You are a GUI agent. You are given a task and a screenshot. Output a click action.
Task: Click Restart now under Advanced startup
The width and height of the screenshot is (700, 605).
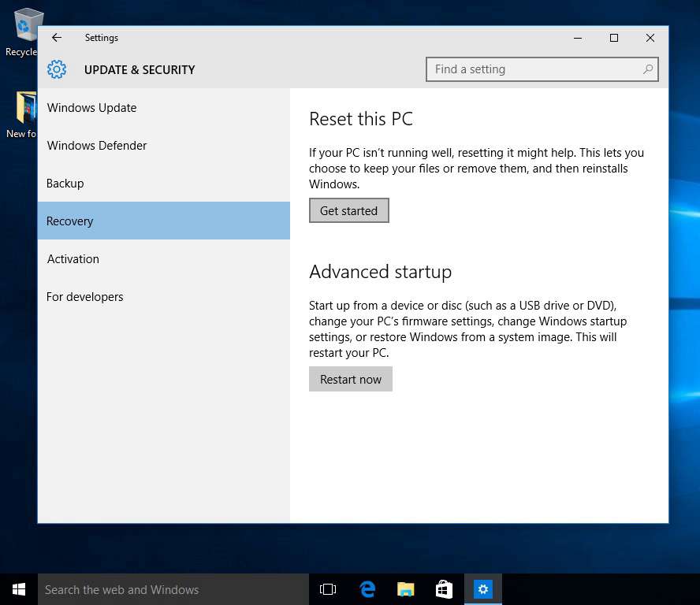tap(350, 379)
